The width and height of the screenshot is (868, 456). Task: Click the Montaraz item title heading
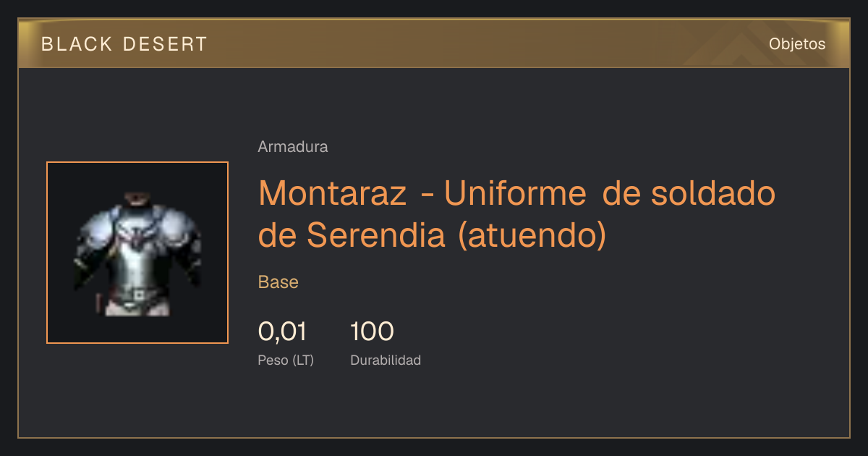pos(516,213)
